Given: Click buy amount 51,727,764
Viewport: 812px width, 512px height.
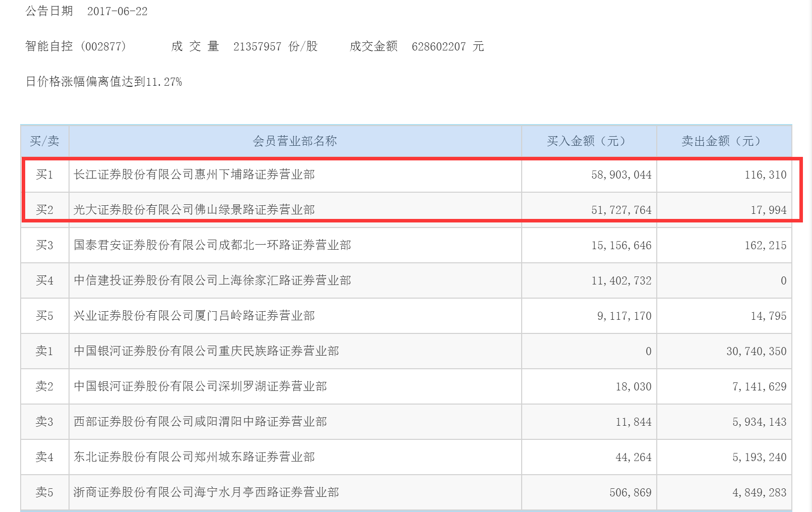Looking at the screenshot, I should click(621, 210).
